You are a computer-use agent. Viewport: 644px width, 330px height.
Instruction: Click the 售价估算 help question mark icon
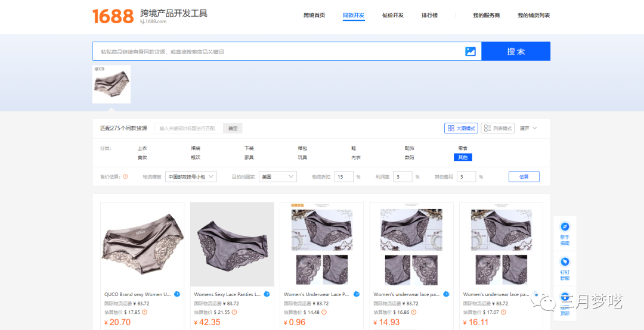coord(125,176)
